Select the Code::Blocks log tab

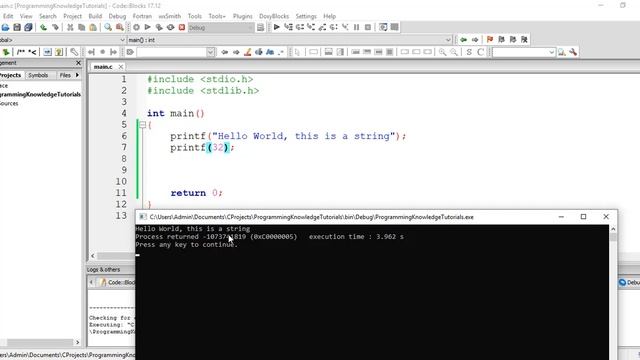117,282
